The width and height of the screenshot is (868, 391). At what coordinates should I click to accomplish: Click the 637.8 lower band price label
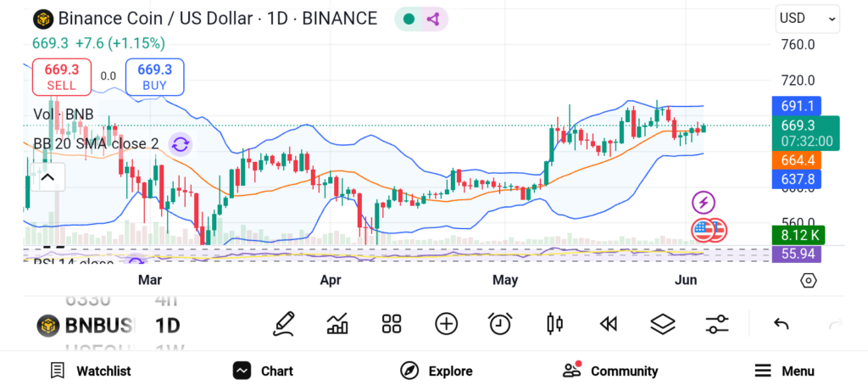[x=797, y=180]
